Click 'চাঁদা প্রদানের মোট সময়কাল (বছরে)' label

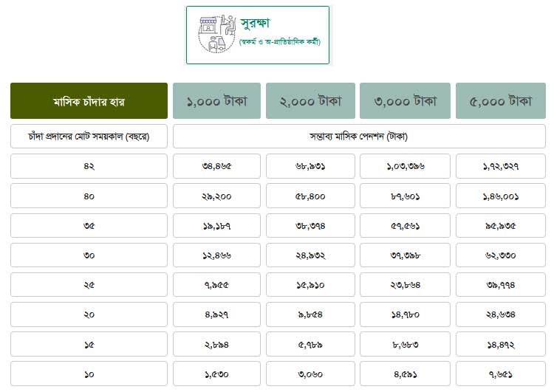coord(89,137)
